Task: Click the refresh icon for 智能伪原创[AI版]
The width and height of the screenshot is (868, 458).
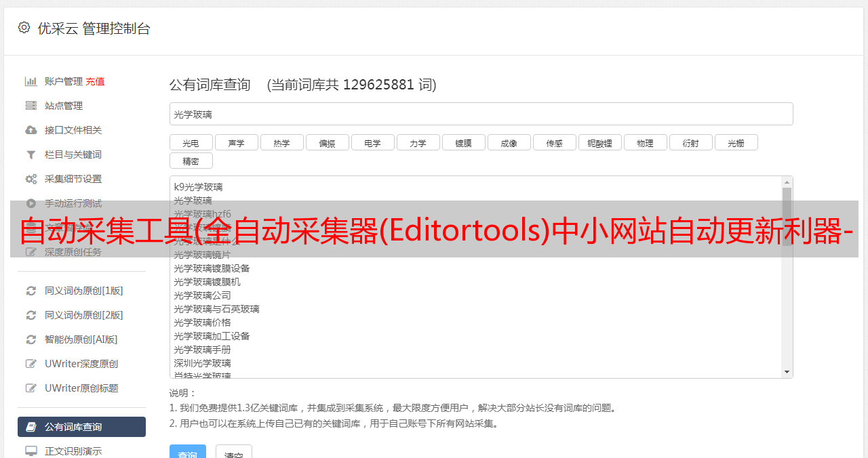Action: coord(31,339)
